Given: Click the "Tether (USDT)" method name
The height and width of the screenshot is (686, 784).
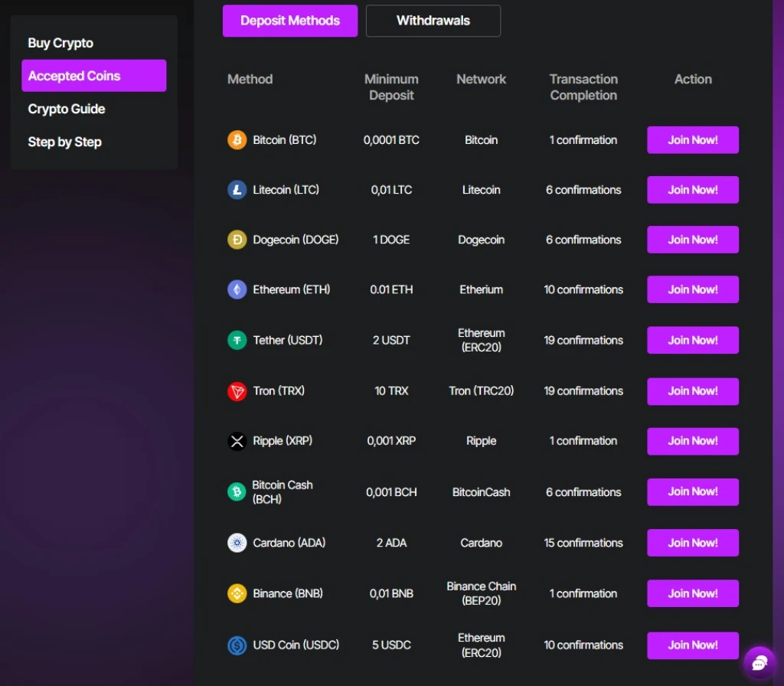Looking at the screenshot, I should (288, 341).
